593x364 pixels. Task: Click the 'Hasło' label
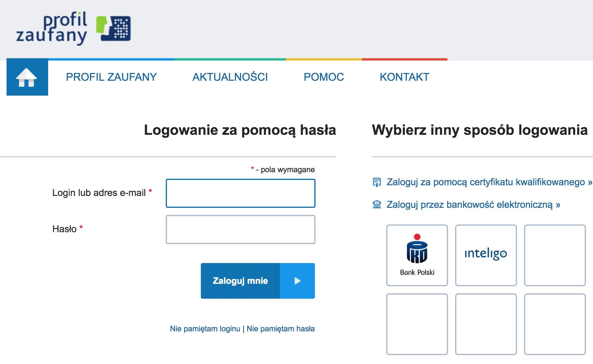[x=67, y=229]
